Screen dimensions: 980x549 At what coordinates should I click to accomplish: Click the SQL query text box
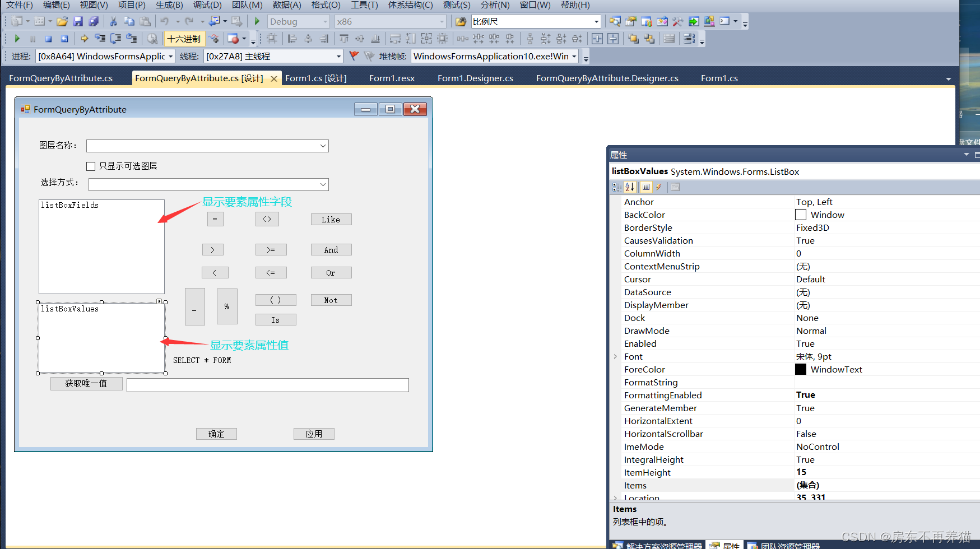pos(267,385)
